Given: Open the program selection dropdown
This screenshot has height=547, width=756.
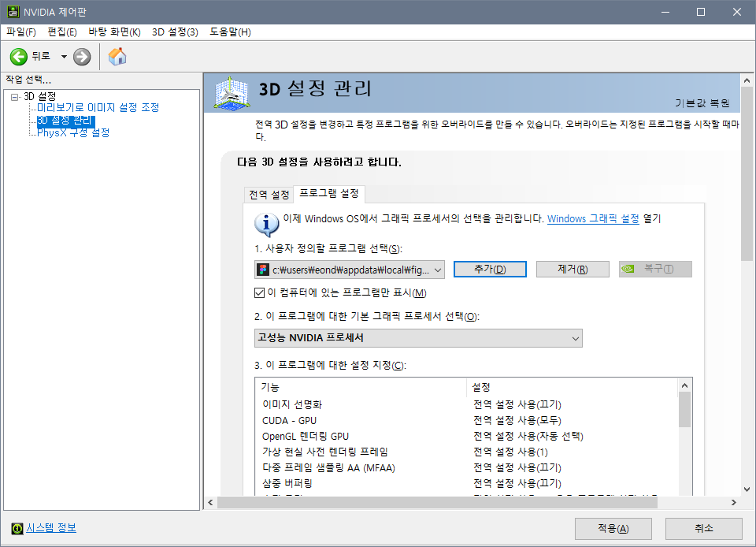Looking at the screenshot, I should click(x=349, y=270).
